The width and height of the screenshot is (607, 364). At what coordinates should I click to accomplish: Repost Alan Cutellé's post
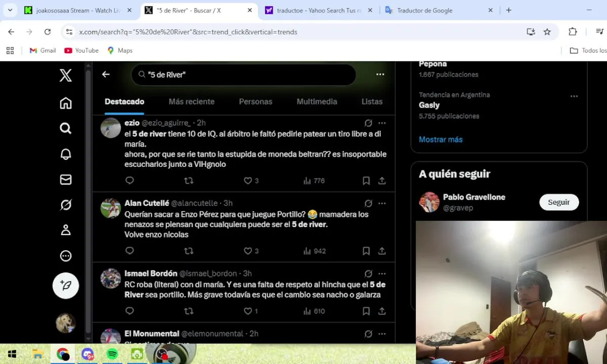click(189, 251)
